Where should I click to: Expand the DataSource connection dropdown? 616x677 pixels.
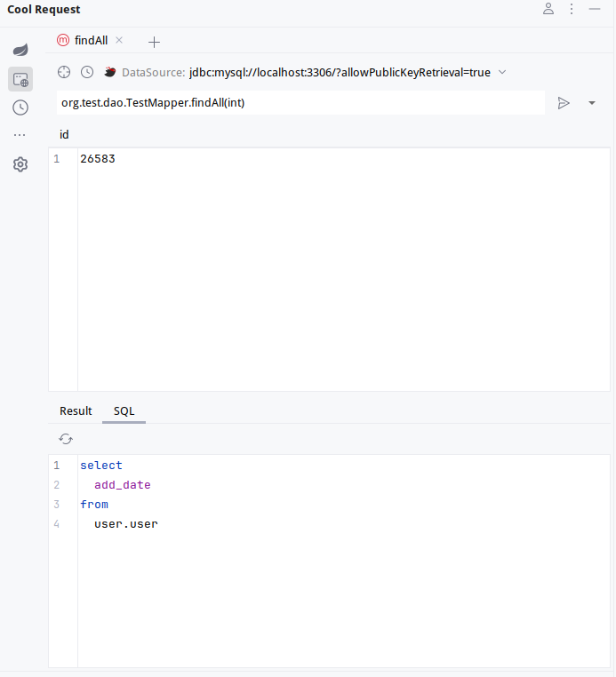[502, 72]
